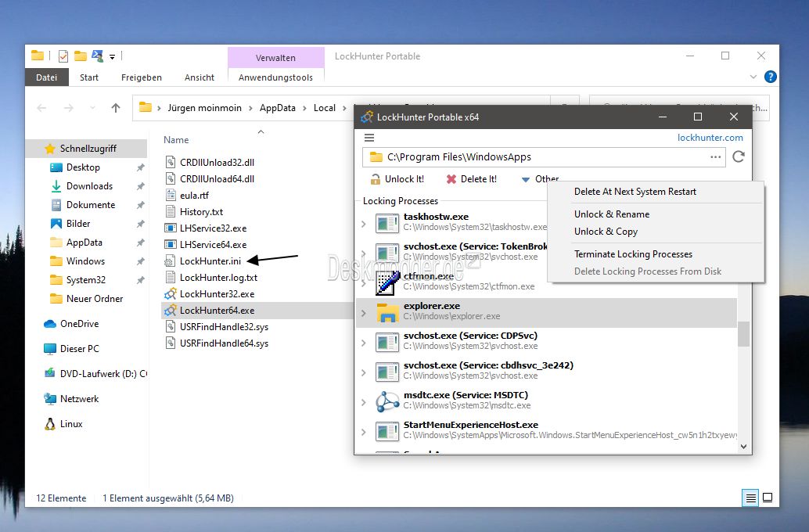
Task: Click svchost.exe CDPSvc icon
Action: [x=387, y=343]
